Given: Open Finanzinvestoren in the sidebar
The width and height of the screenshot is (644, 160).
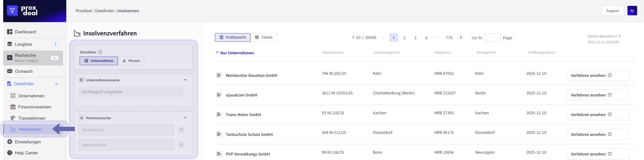Looking at the screenshot, I should 34,107.
